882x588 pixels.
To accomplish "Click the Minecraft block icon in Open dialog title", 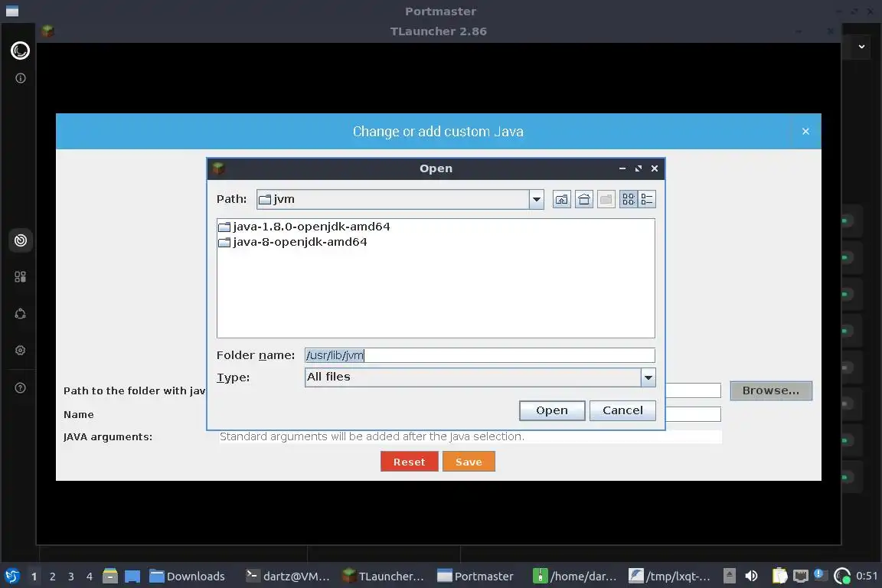I will tap(219, 168).
